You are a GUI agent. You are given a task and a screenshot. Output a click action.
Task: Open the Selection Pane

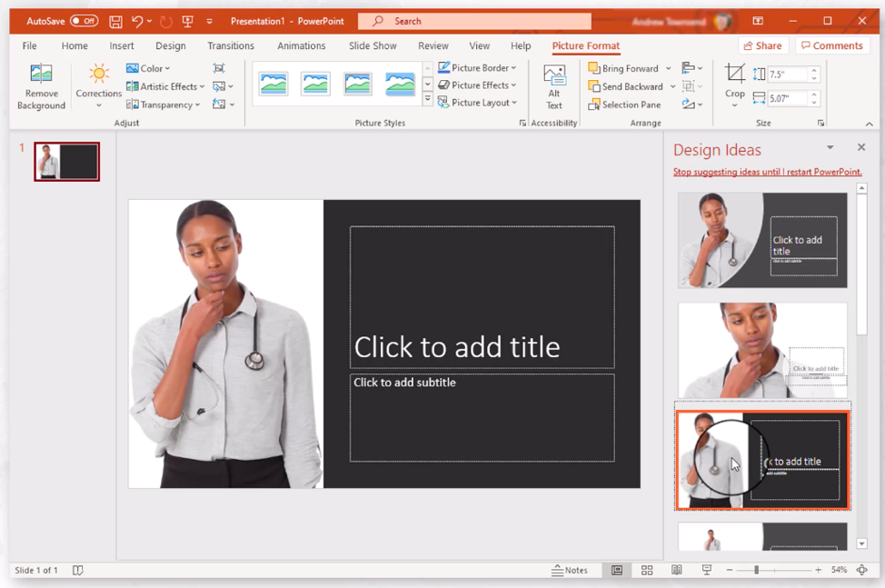630,104
